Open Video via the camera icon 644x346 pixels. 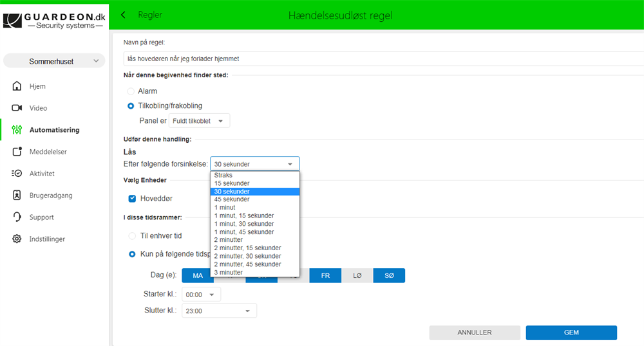click(x=17, y=108)
